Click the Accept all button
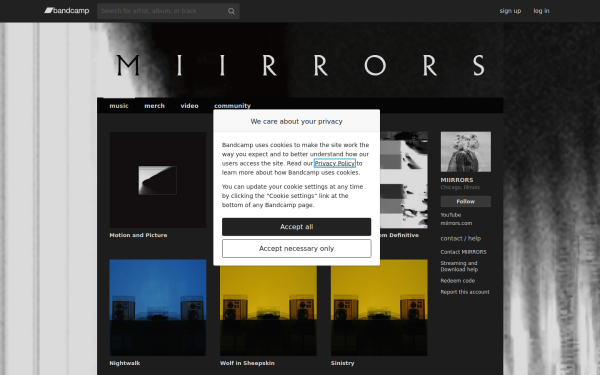The height and width of the screenshot is (375, 600). pyautogui.click(x=297, y=227)
